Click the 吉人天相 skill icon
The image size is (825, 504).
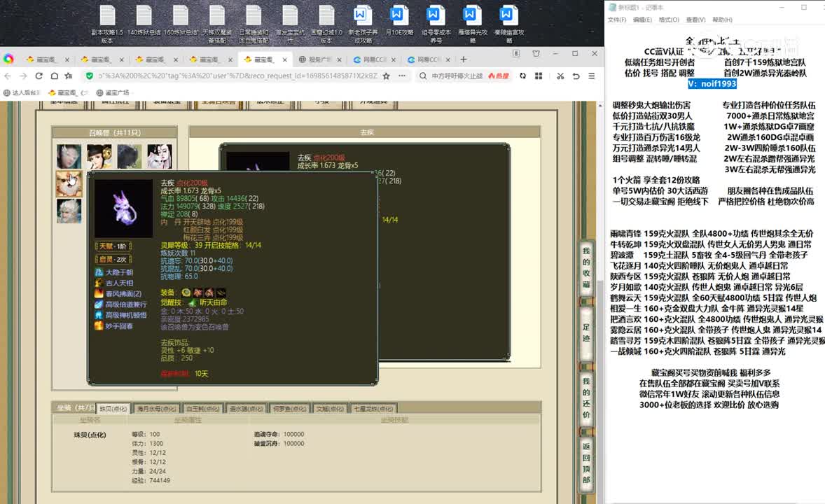[99, 283]
